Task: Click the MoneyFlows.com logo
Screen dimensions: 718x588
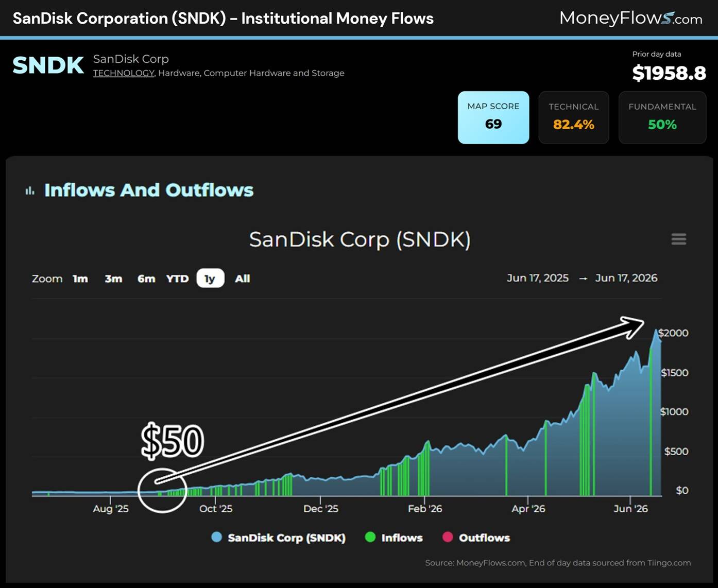Action: pyautogui.click(x=630, y=19)
